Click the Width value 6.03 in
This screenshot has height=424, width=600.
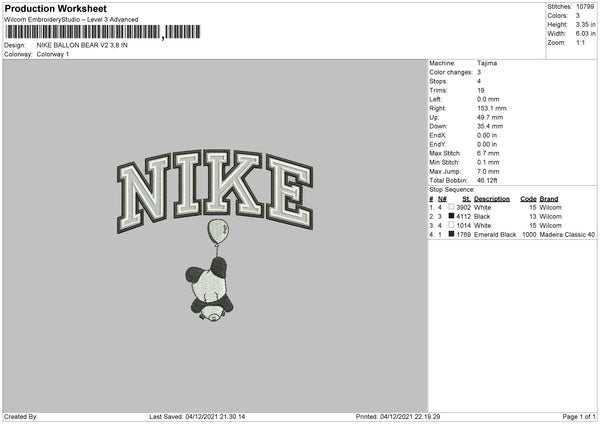pyautogui.click(x=585, y=34)
